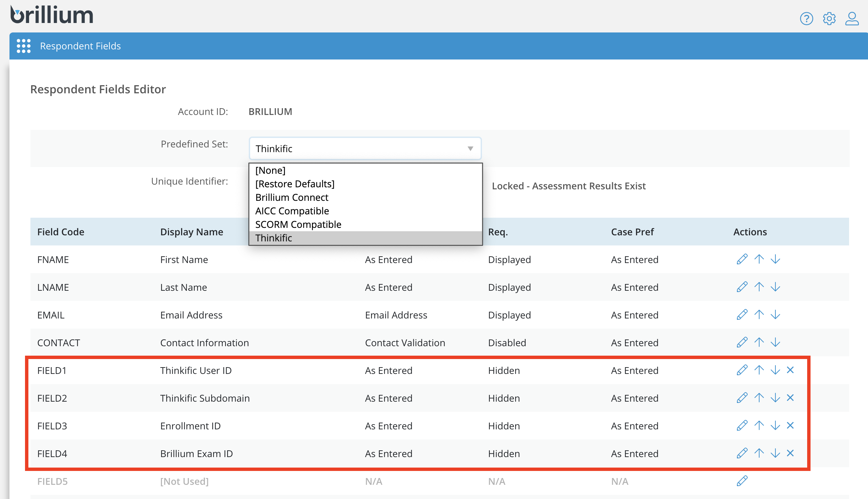Edit the FNAME field with pencil icon
This screenshot has width=868, height=499.
[742, 259]
